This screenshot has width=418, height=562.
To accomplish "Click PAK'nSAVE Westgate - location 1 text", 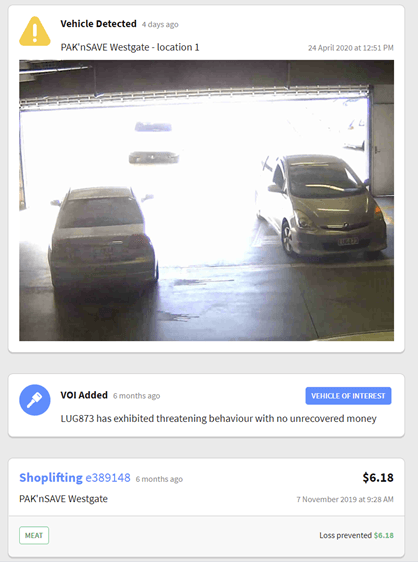I will [x=130, y=47].
